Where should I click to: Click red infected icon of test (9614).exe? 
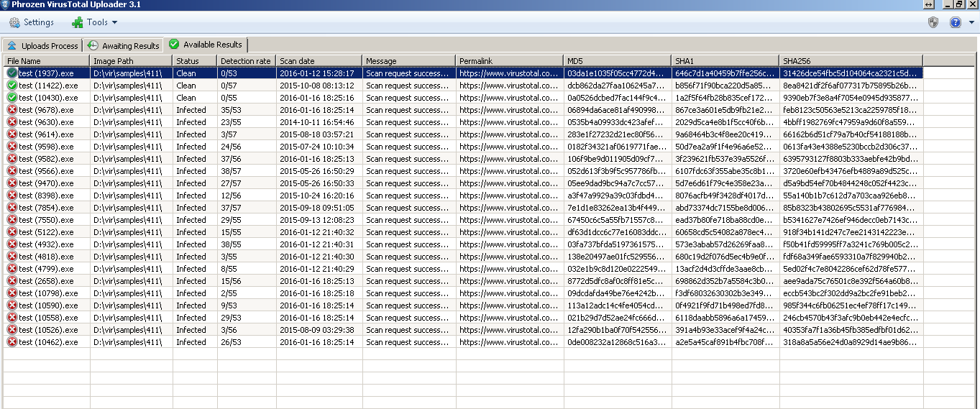click(12, 134)
